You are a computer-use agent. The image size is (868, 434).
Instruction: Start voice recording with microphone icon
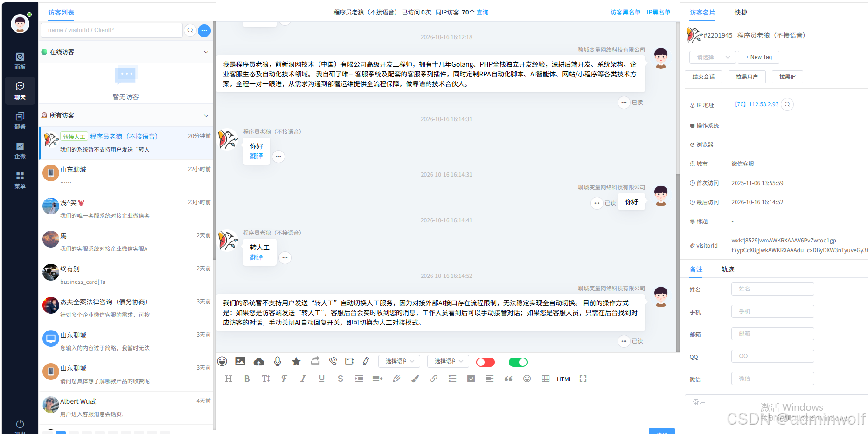click(x=278, y=361)
